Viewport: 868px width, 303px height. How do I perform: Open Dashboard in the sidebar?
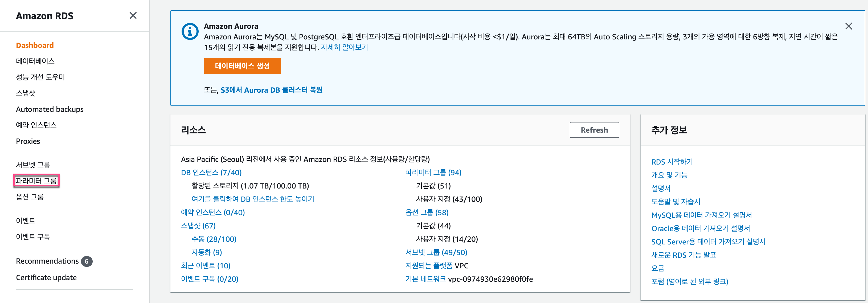pos(35,45)
